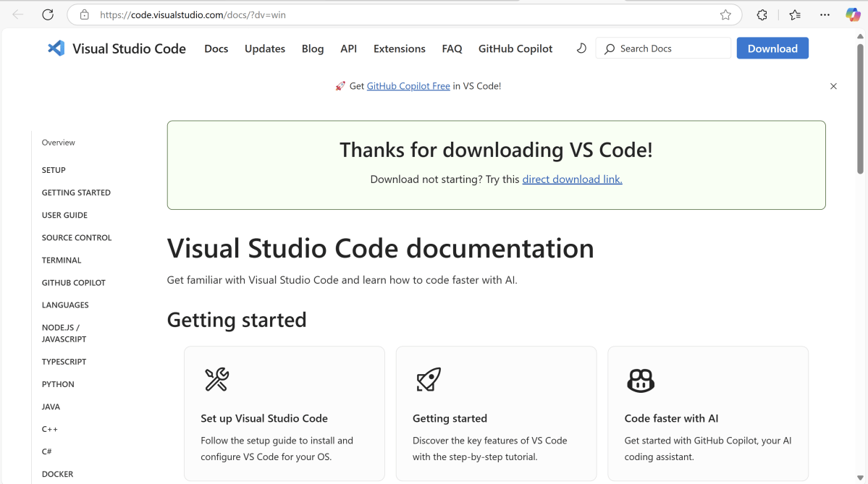
Task: Click the wrench and screwdriver setup icon
Action: click(x=216, y=379)
